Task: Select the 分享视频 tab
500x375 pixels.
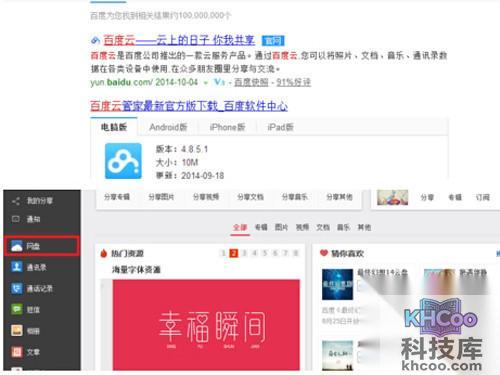Action: click(206, 197)
